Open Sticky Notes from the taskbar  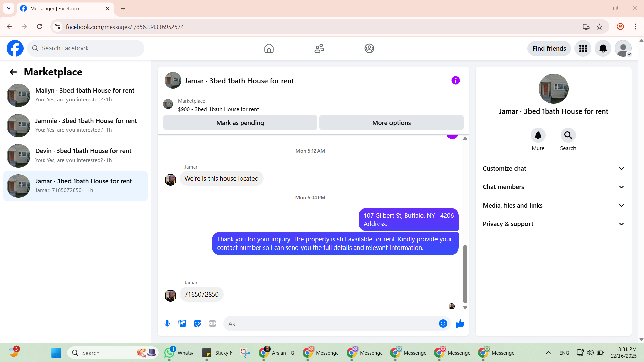pyautogui.click(x=217, y=353)
